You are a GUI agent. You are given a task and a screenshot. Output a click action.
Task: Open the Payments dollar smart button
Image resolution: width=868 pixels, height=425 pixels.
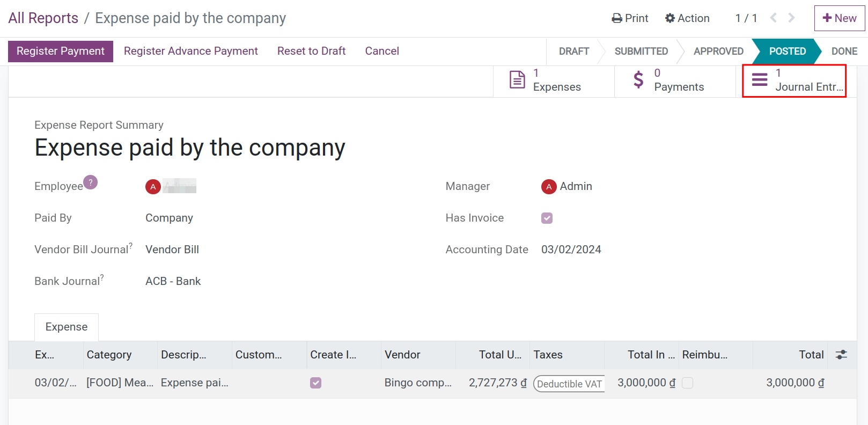click(x=675, y=80)
